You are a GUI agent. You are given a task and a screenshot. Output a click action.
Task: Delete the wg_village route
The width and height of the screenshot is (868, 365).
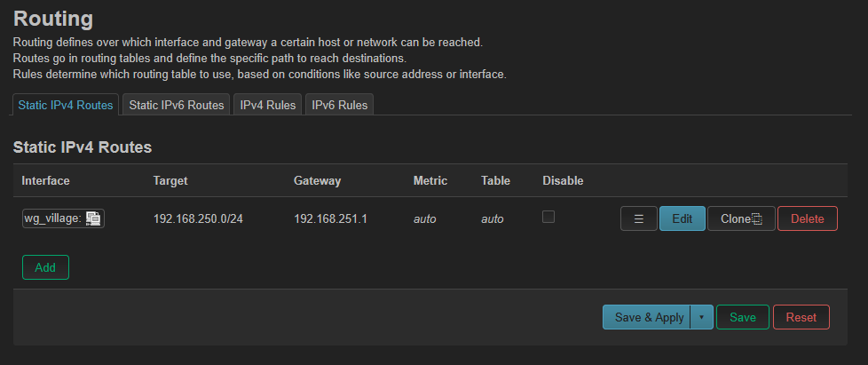pos(807,218)
